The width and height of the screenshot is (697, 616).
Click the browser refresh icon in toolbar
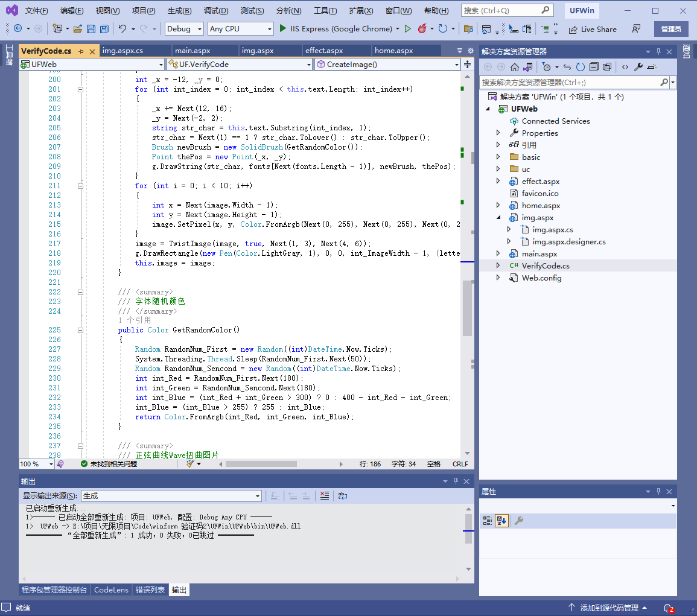[443, 28]
